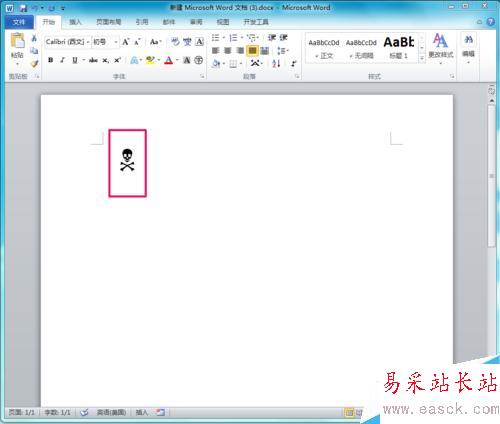Switch to the View tab
Viewport: 500px width, 424px height.
click(223, 22)
